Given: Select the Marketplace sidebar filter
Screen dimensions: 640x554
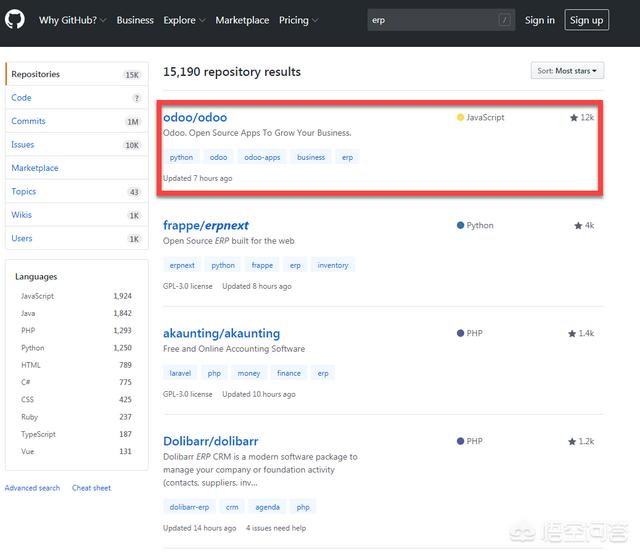Looking at the screenshot, I should [x=76, y=168].
